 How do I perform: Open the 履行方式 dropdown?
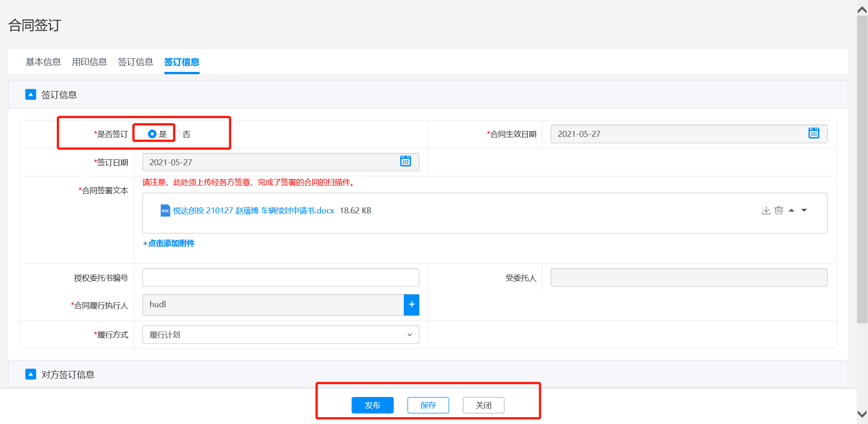[x=280, y=335]
